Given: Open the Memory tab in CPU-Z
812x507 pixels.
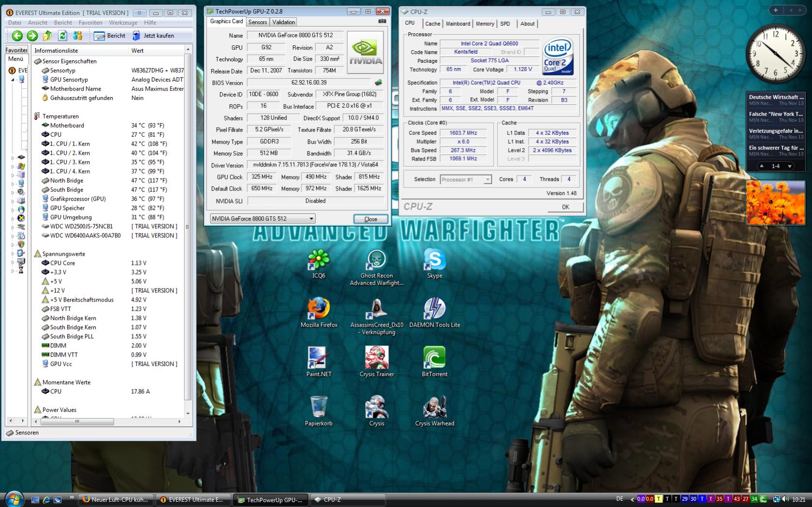Looking at the screenshot, I should (485, 24).
